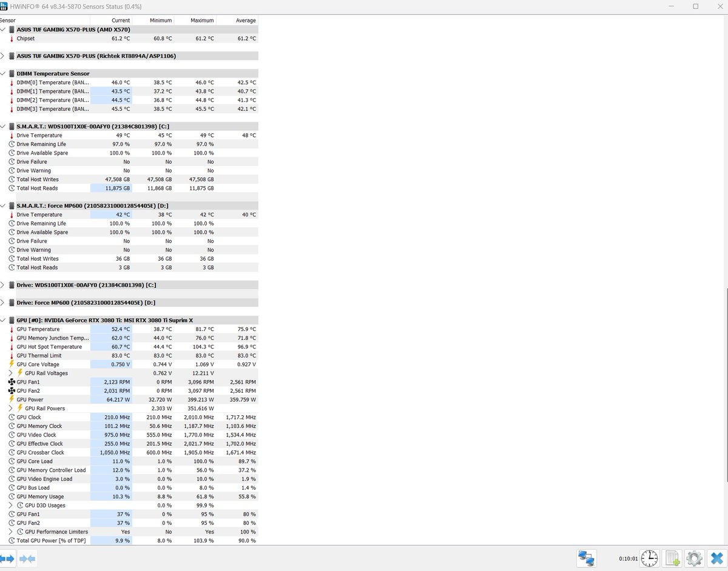728x571 pixels.
Task: Click the fan icon beside GPU Fan1
Action: [x=12, y=382]
